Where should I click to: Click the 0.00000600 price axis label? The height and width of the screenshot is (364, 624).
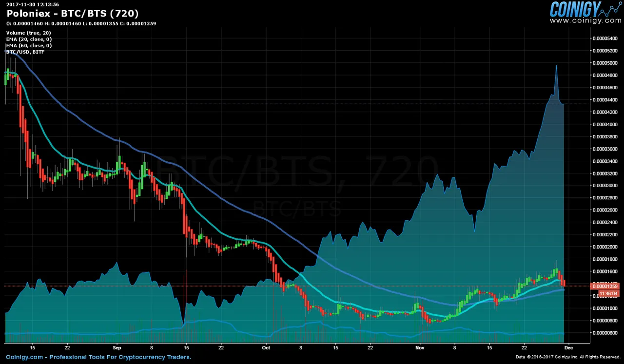pos(604,333)
